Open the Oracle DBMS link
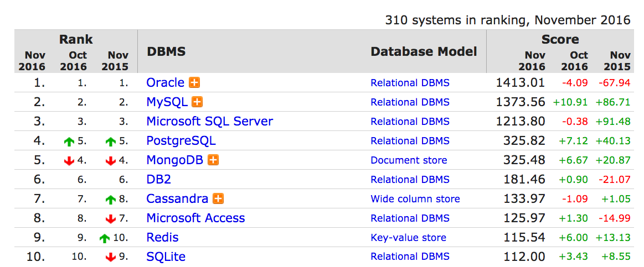644x267 pixels. 166,82
